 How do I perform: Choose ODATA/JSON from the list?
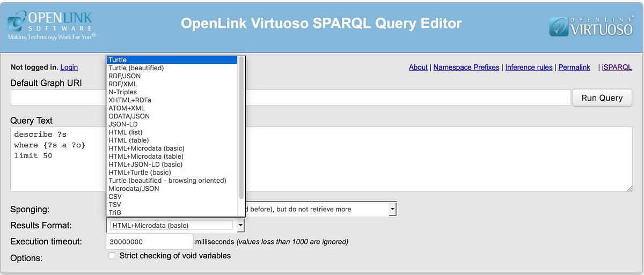[x=172, y=116]
